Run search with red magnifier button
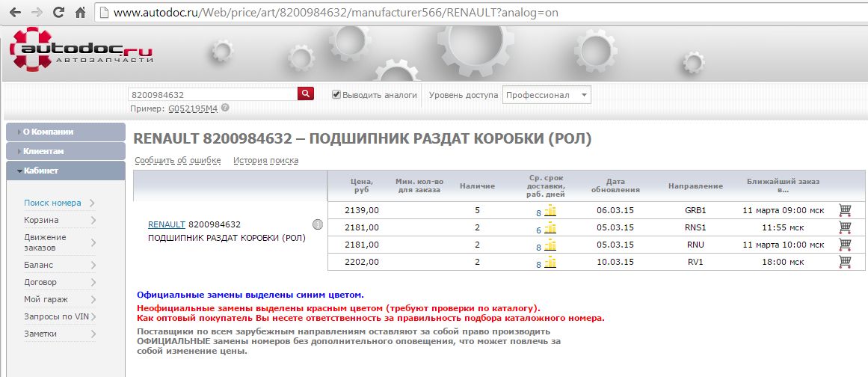 pos(306,93)
